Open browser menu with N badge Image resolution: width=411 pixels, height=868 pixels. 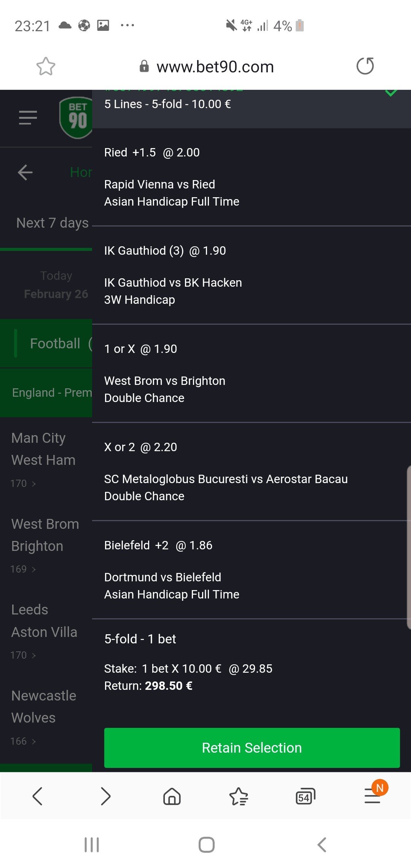373,796
